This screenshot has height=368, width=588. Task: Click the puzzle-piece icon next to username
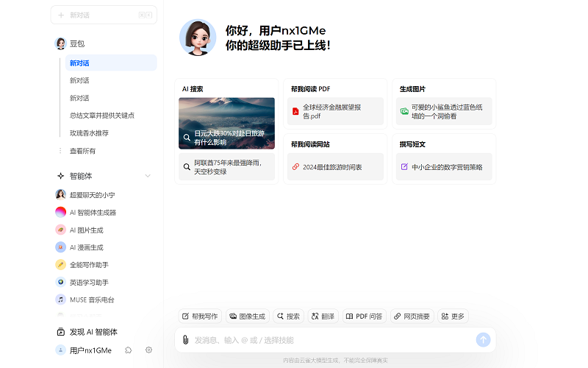tap(129, 350)
